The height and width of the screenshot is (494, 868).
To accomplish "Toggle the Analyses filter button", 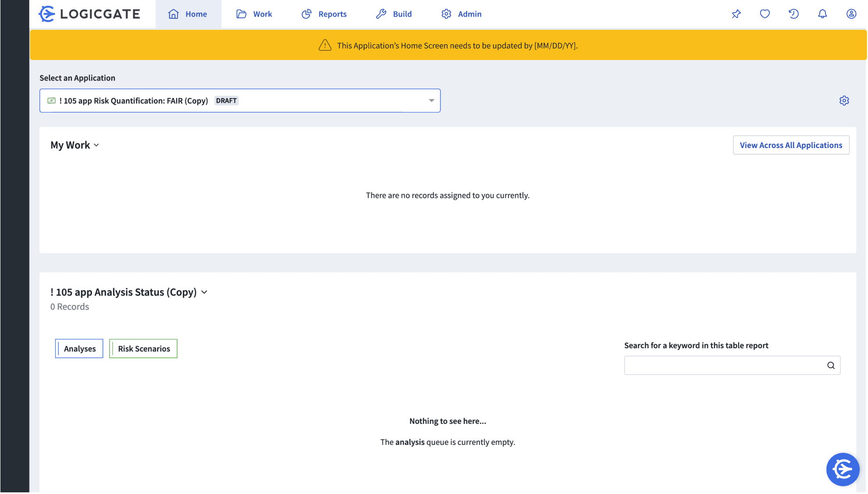I will pos(79,349).
